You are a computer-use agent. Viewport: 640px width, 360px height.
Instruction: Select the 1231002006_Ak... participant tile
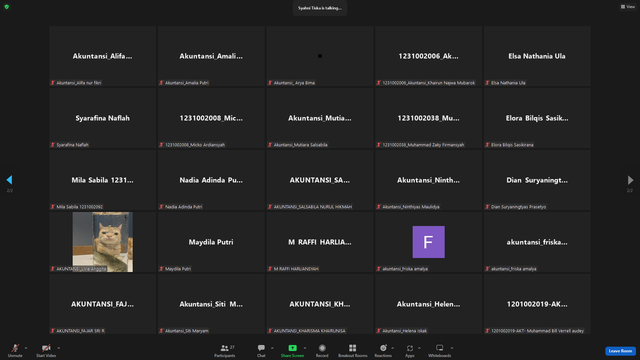click(429, 56)
